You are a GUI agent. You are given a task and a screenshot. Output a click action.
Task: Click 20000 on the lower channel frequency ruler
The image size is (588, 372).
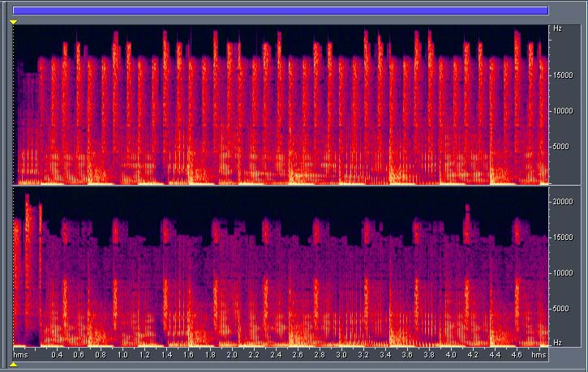pos(563,202)
